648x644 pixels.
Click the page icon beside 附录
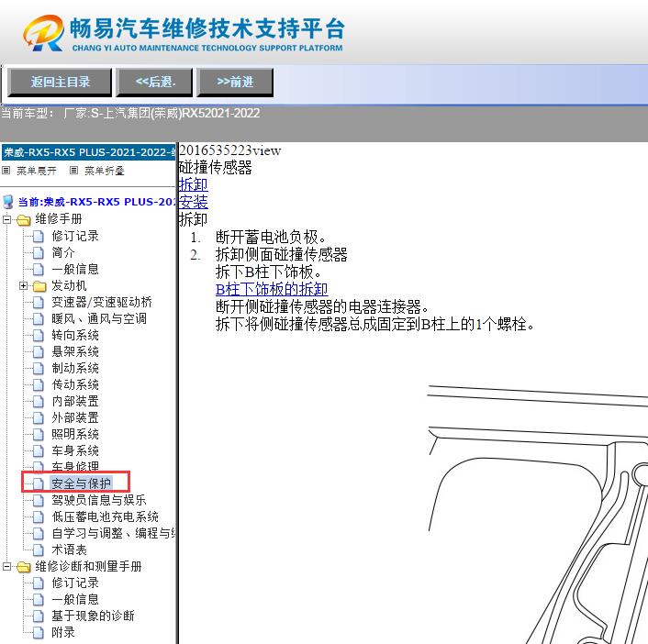[38, 632]
